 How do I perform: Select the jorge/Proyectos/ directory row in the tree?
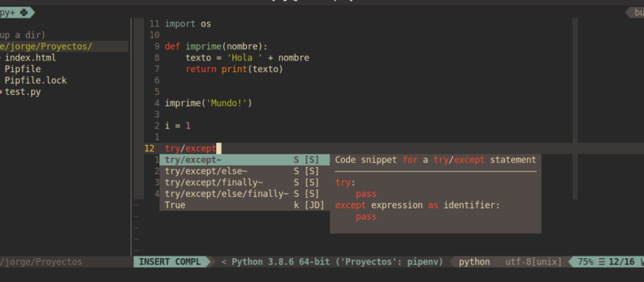click(64, 46)
